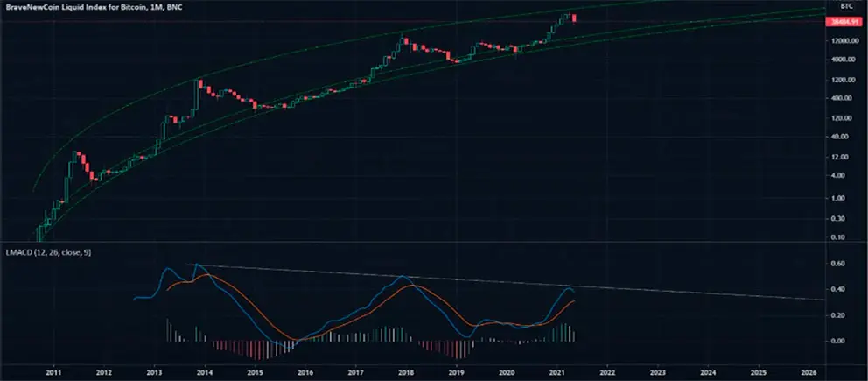Click the 2020 label on time axis
This screenshot has height=381, width=868.
pyautogui.click(x=507, y=372)
